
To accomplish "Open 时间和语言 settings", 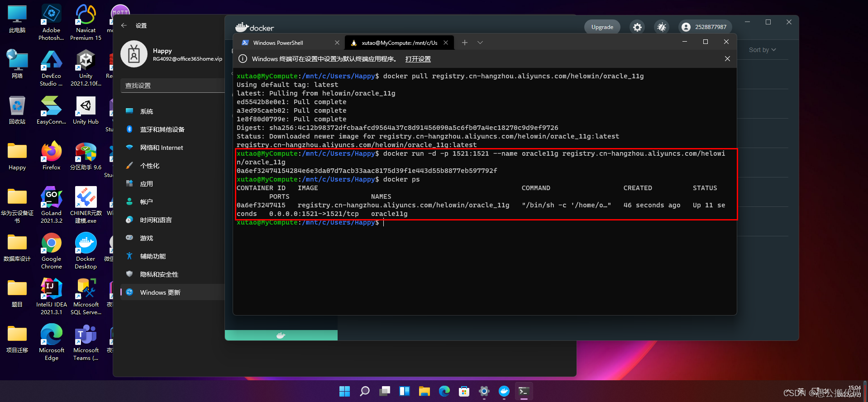I will coord(173,220).
